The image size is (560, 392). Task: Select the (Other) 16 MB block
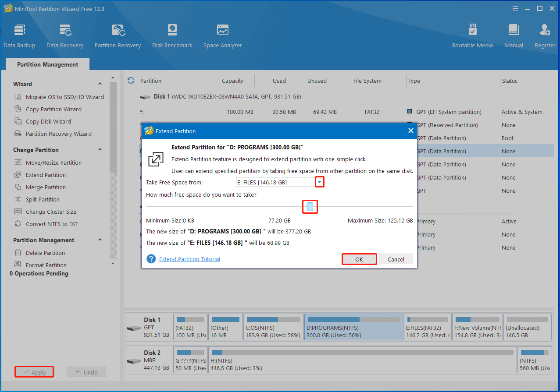pyautogui.click(x=225, y=327)
